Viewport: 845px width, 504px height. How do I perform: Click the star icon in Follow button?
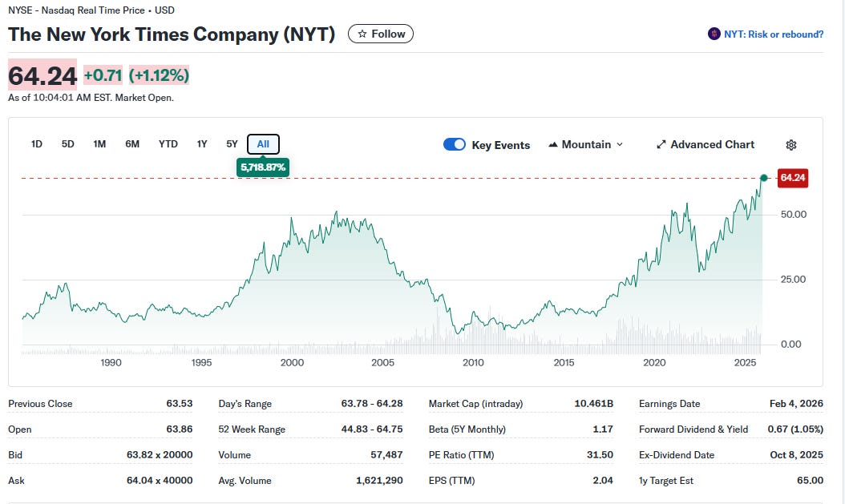[362, 34]
